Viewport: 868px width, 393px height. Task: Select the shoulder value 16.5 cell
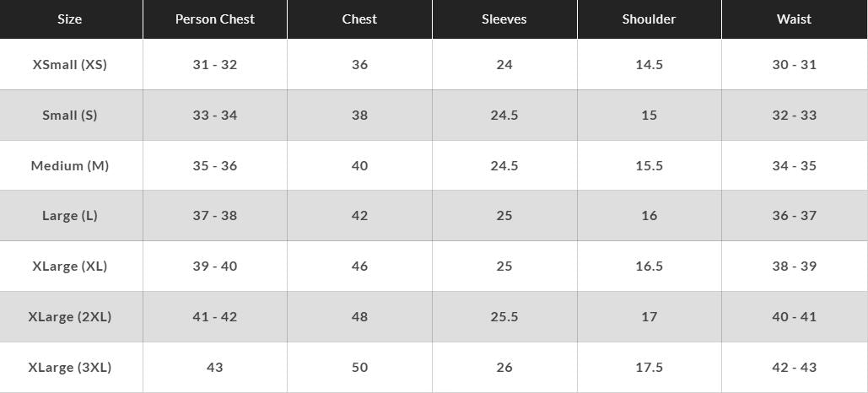(x=649, y=266)
